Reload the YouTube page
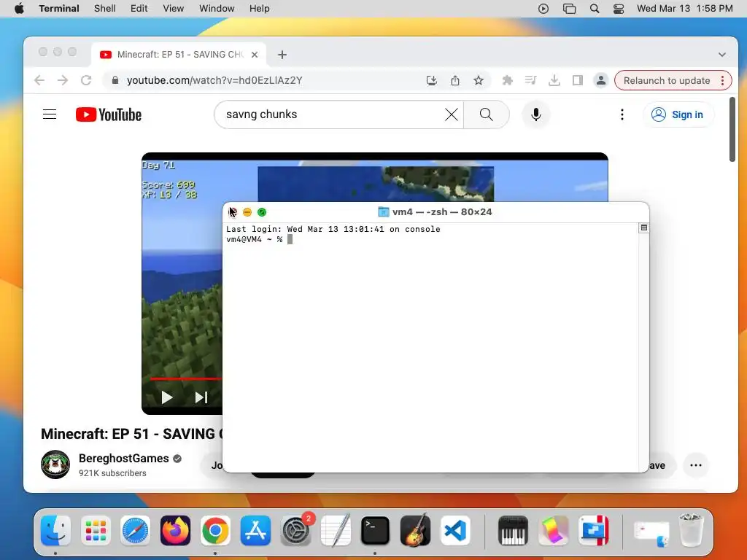Viewport: 747px width, 560px height. pos(86,80)
